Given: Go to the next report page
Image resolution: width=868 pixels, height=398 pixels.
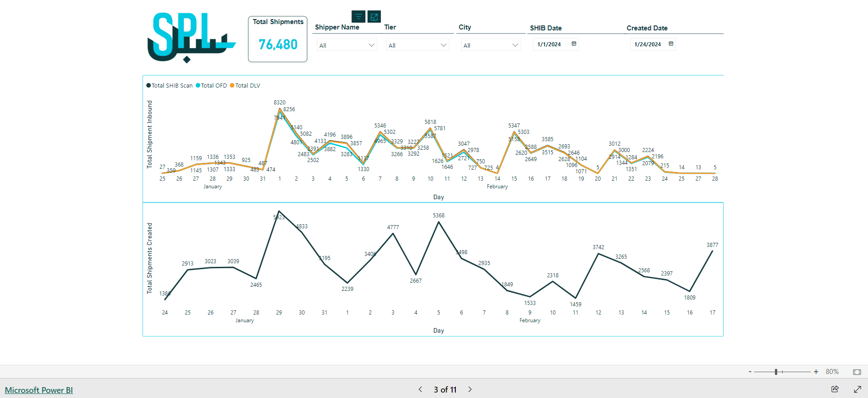Looking at the screenshot, I should (470, 389).
